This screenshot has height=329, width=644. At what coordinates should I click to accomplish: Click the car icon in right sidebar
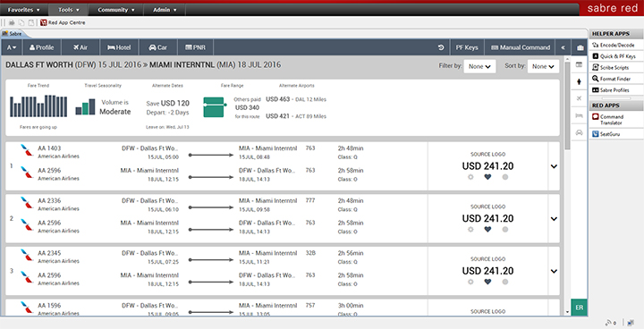[579, 132]
